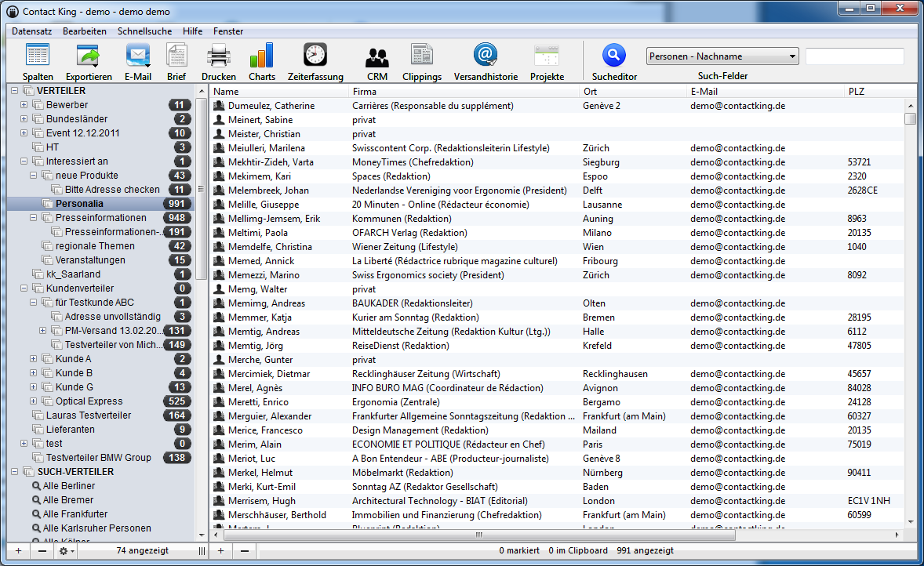924x566 pixels.
Task: Open the Clippings tool
Action: click(x=422, y=61)
